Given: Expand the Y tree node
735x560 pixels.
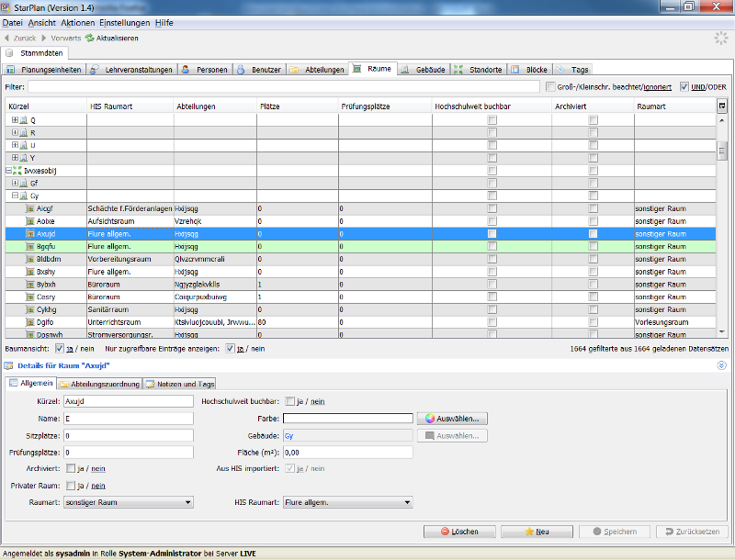Looking at the screenshot, I should point(15,158).
